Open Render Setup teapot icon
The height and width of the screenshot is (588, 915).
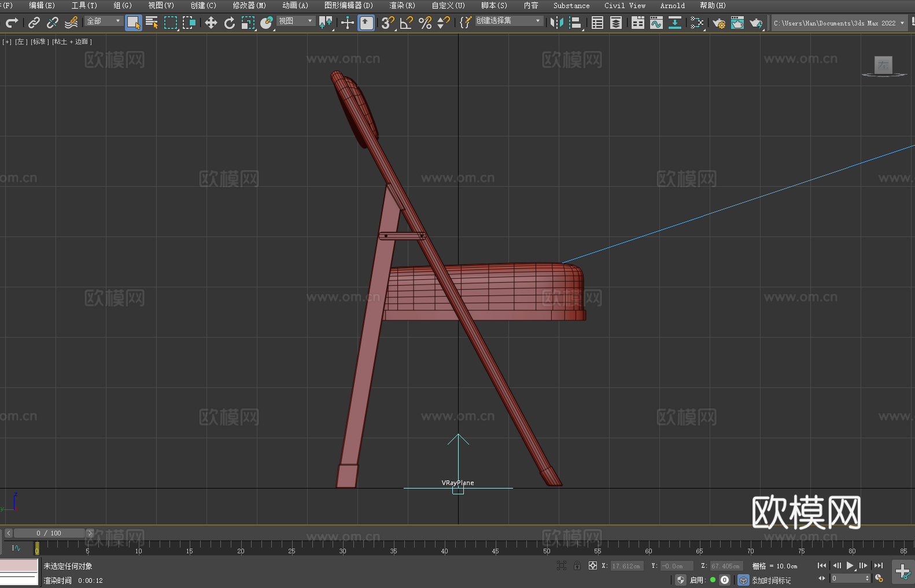click(719, 23)
